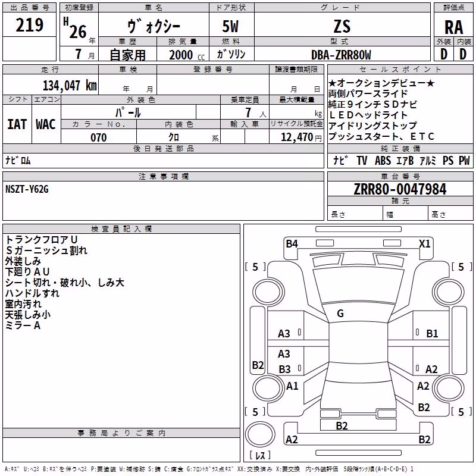
Task: Click damage mark X1 on diagram
Action: [x=424, y=243]
